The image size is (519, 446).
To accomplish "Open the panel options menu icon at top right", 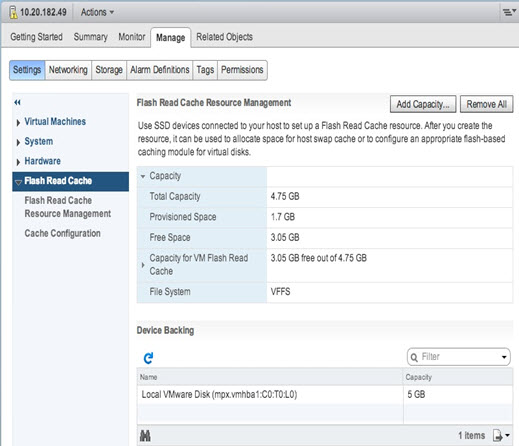I will click(509, 12).
